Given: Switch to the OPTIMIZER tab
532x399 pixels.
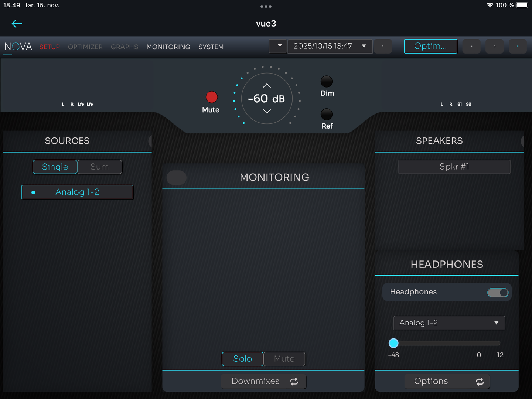Looking at the screenshot, I should click(x=85, y=47).
